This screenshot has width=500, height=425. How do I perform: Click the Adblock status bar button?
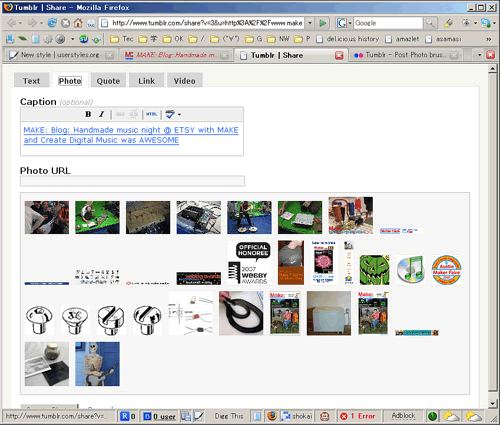pos(403,416)
